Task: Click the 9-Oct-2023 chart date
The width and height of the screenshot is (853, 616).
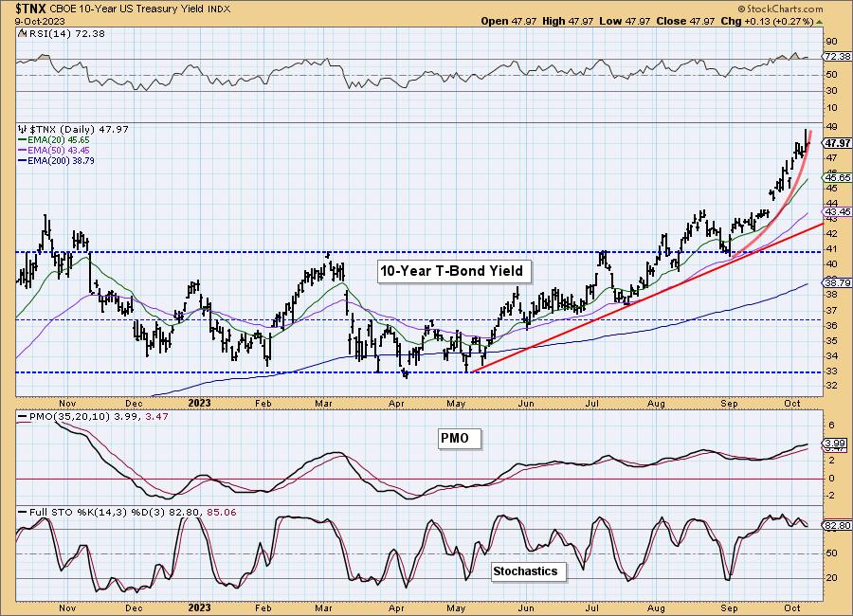Action: 40,21
